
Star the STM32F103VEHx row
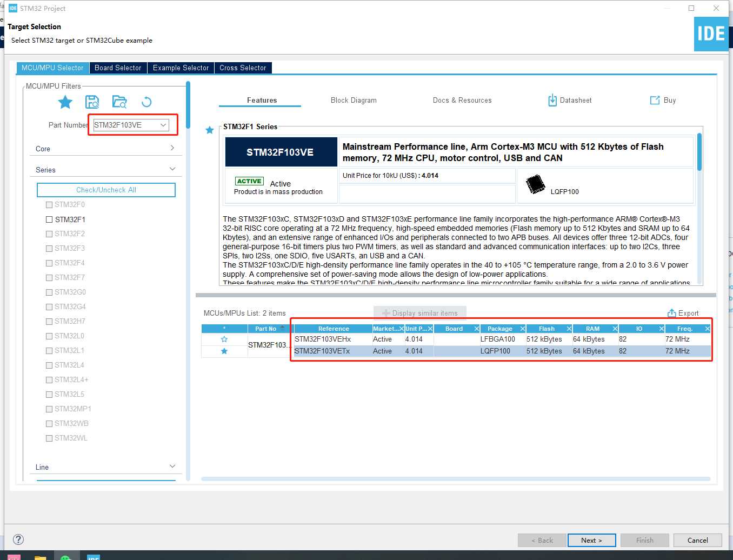(x=224, y=339)
